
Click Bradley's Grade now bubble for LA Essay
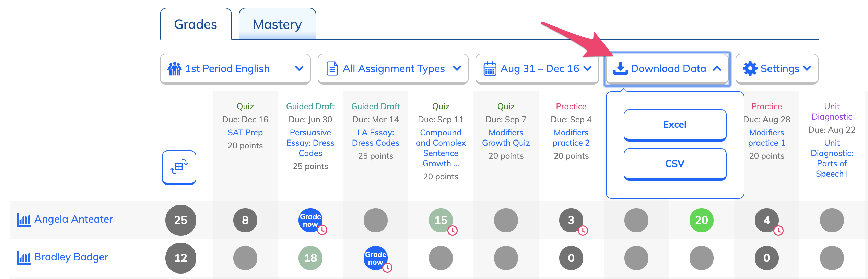click(x=376, y=258)
